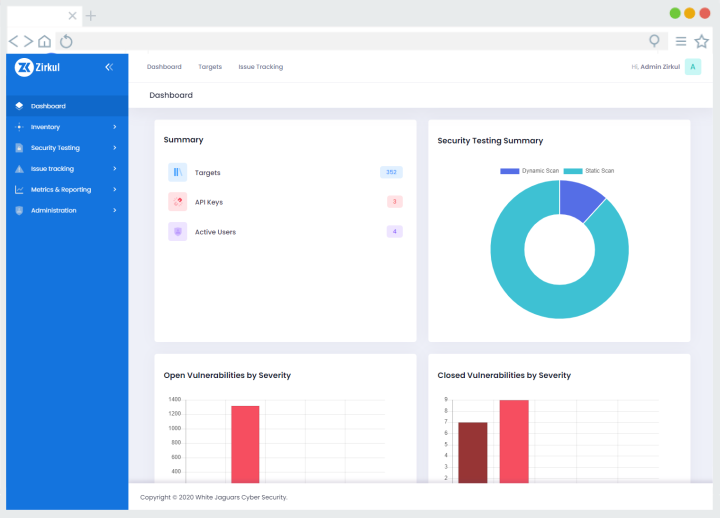Click the API Keys summary row label
Screen dimensions: 720x518
point(208,202)
